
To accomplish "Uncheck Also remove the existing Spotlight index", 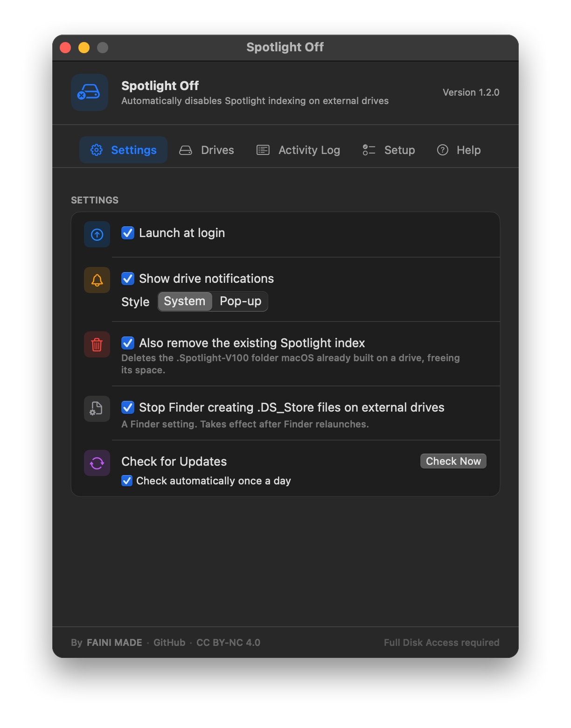I will (x=128, y=343).
